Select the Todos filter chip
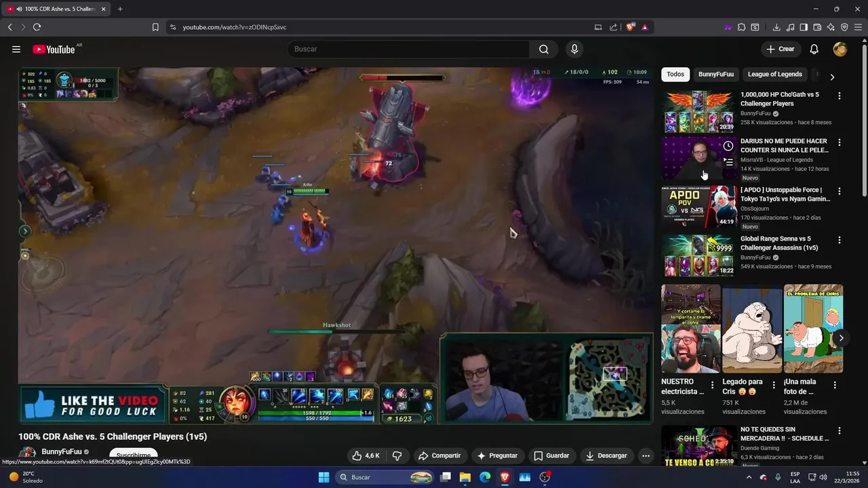Viewport: 868px width, 488px height. 675,74
